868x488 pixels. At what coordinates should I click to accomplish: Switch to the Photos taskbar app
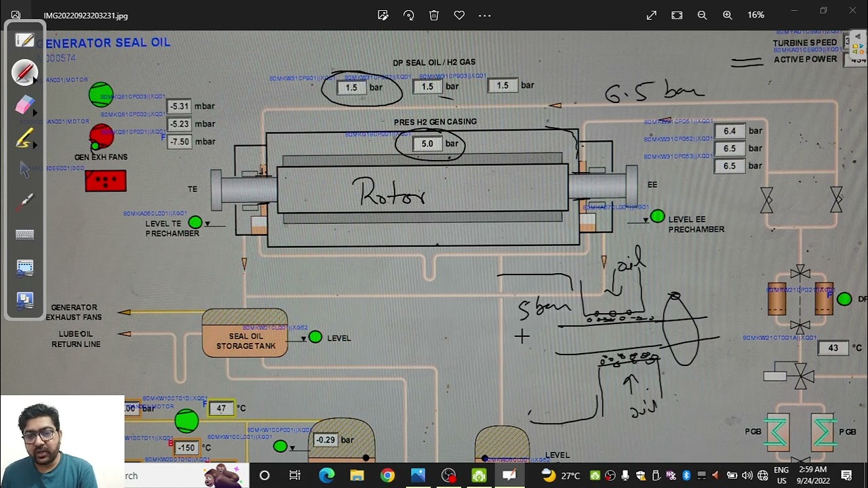pyautogui.click(x=418, y=475)
